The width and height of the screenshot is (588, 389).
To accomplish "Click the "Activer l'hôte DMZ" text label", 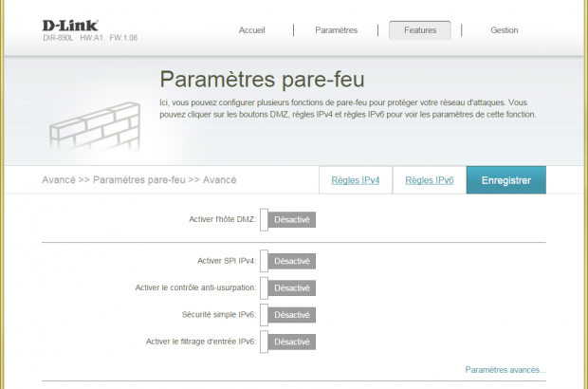I will (x=223, y=219).
